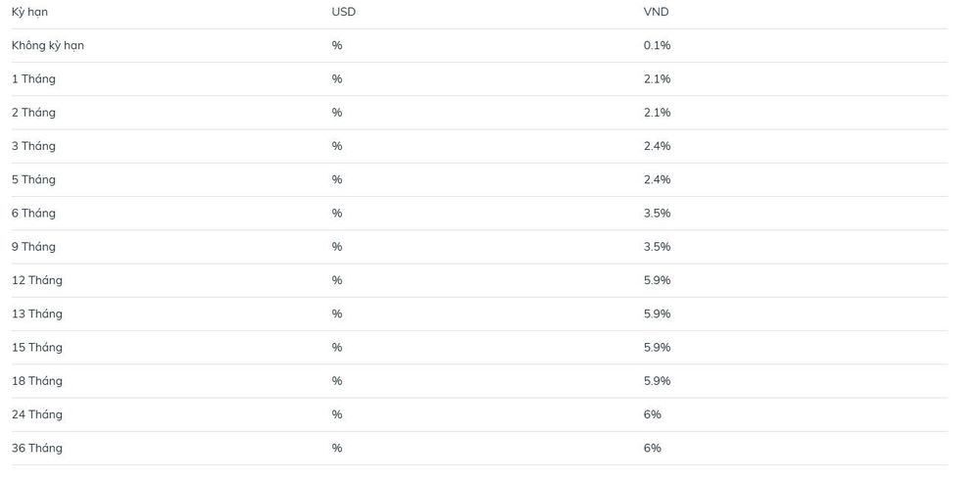The image size is (980, 484).
Task: Click the VND rate for 6 Tháng
Action: pyautogui.click(x=657, y=214)
